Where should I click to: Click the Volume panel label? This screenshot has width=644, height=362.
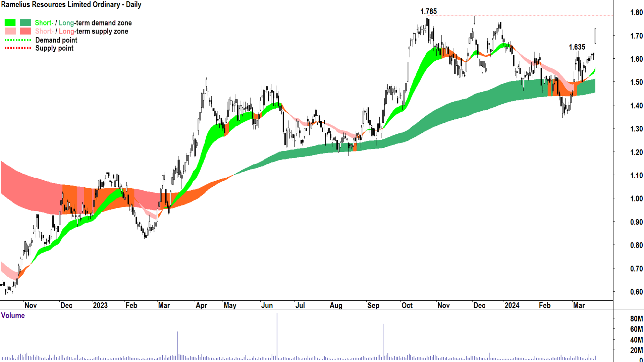[13, 315]
